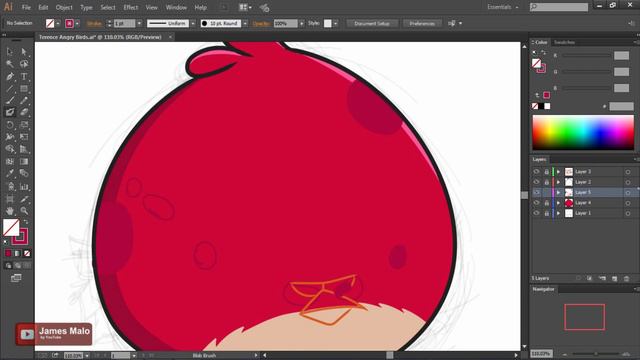Select the Rectangle tool

tap(24, 89)
